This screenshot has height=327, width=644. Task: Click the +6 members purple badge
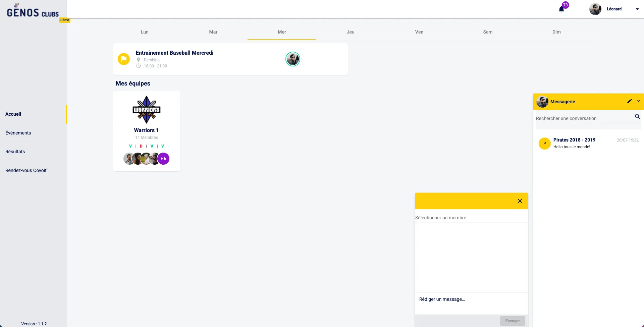[163, 159]
